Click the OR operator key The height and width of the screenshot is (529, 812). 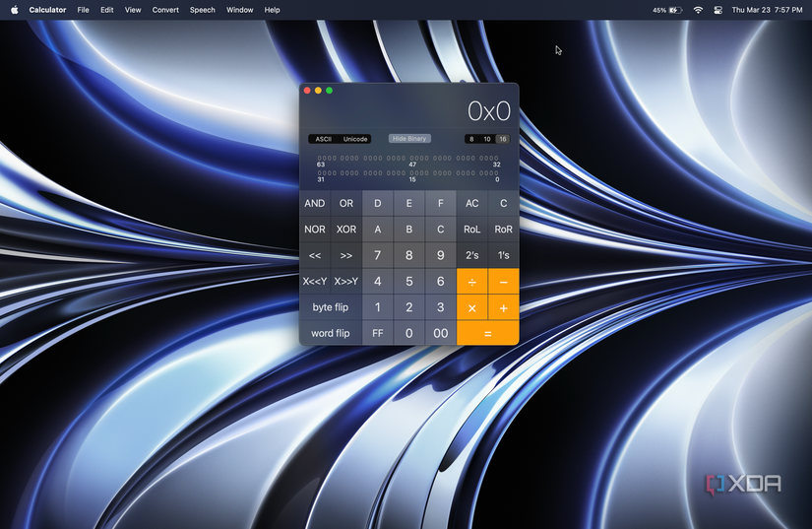point(346,203)
